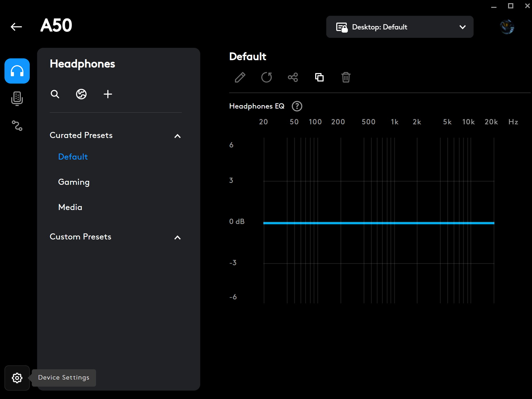Collapse the Custom Presets section
The width and height of the screenshot is (532, 399).
coord(178,237)
